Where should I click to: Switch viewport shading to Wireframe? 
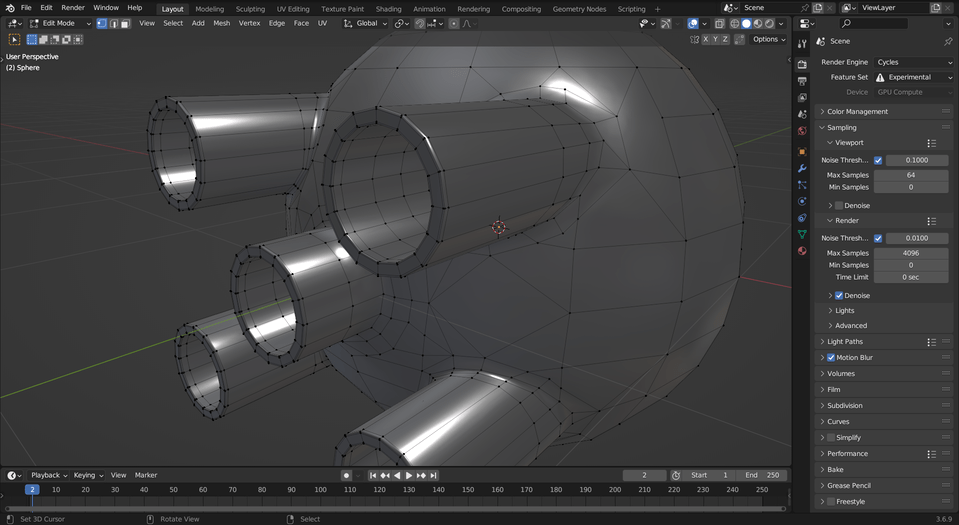pos(735,23)
